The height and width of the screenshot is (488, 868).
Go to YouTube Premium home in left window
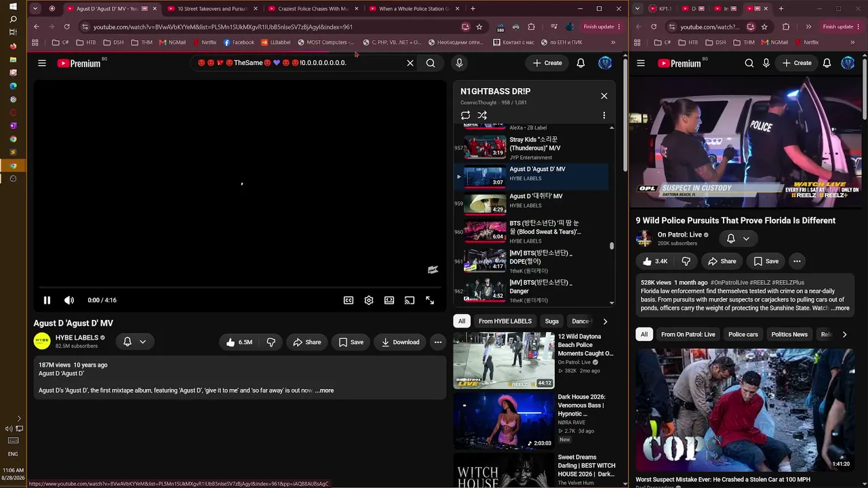(79, 63)
